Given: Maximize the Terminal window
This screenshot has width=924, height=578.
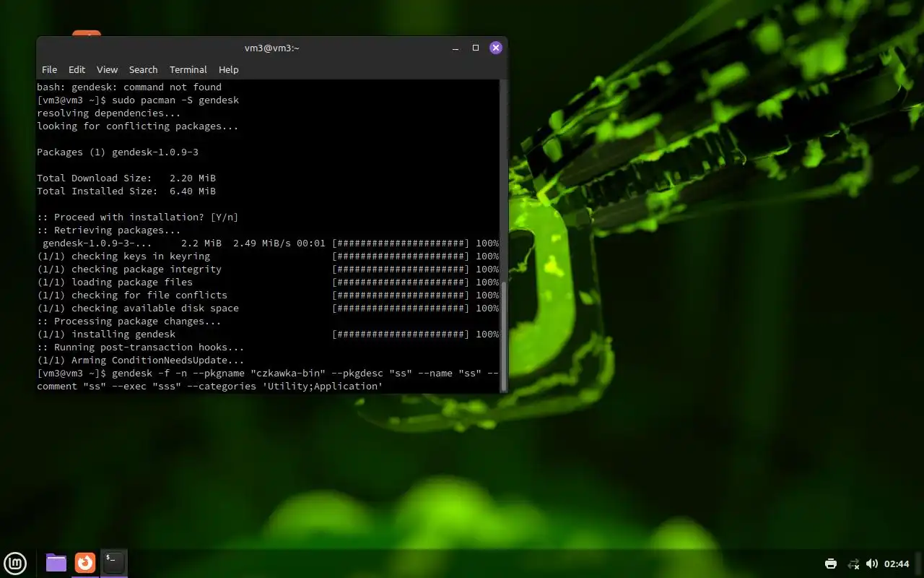Looking at the screenshot, I should (x=476, y=48).
